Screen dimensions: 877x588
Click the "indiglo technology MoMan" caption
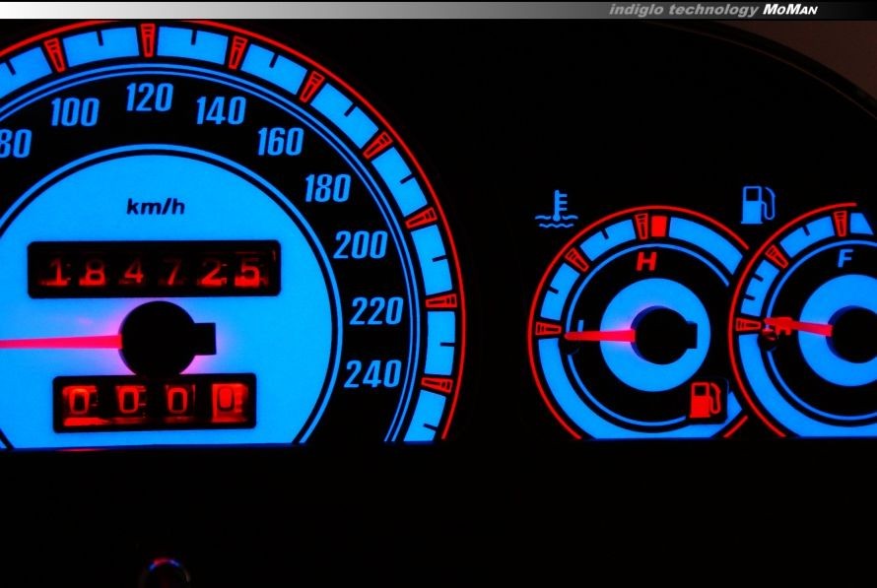713,10
